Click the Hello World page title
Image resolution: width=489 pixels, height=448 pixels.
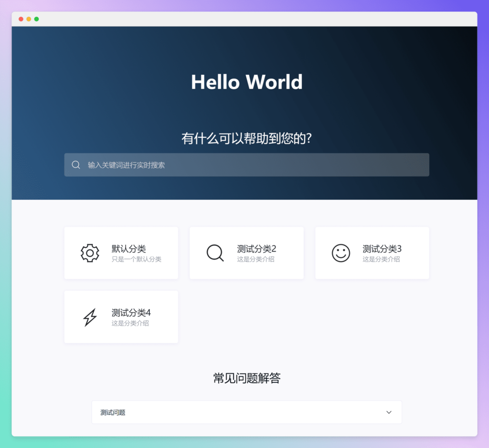pos(246,82)
